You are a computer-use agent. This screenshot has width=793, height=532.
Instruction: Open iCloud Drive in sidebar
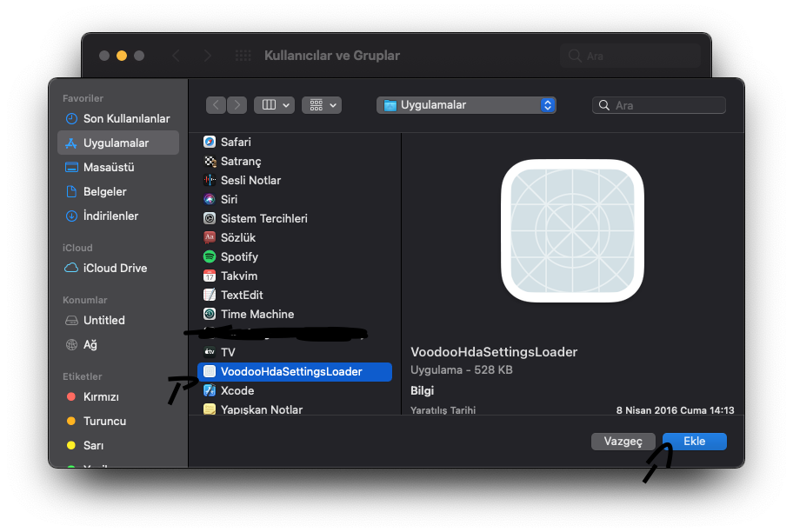pyautogui.click(x=115, y=268)
